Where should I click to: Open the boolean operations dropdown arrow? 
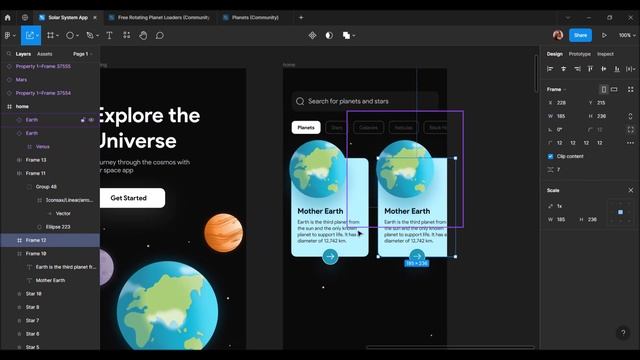click(354, 36)
